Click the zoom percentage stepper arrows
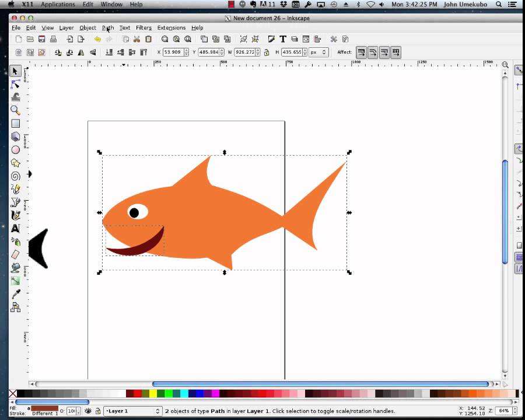 [x=514, y=411]
